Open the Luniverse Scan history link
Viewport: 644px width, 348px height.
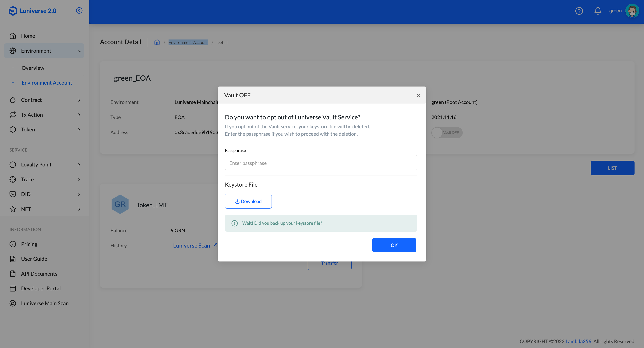[x=192, y=245]
